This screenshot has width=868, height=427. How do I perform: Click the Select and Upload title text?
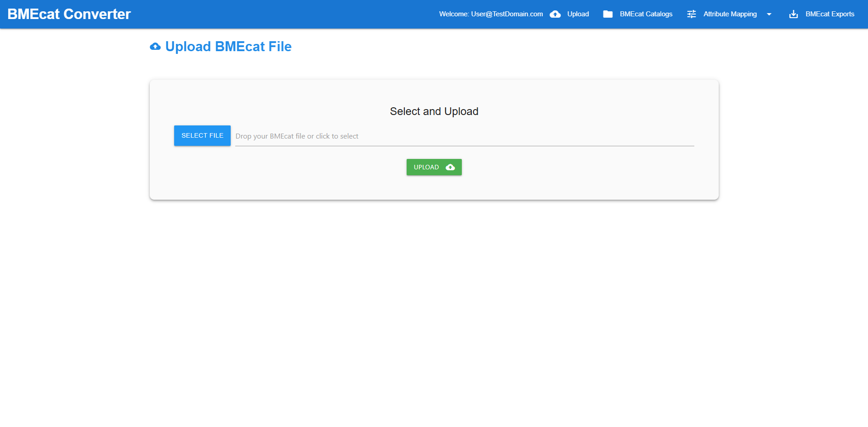(x=434, y=111)
